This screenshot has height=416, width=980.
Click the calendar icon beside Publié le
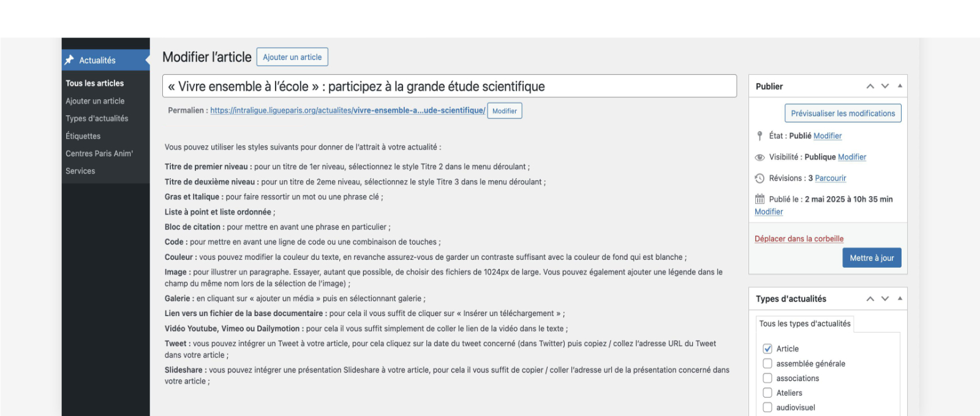pyautogui.click(x=760, y=199)
